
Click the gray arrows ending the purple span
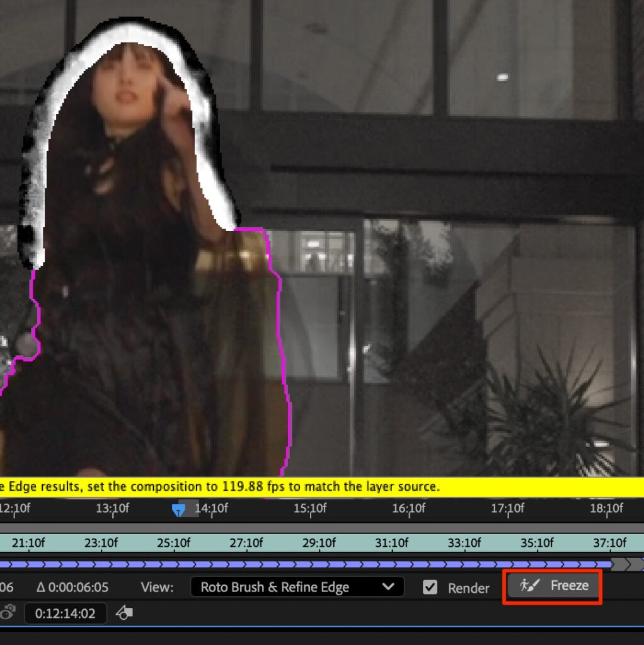[x=627, y=564]
